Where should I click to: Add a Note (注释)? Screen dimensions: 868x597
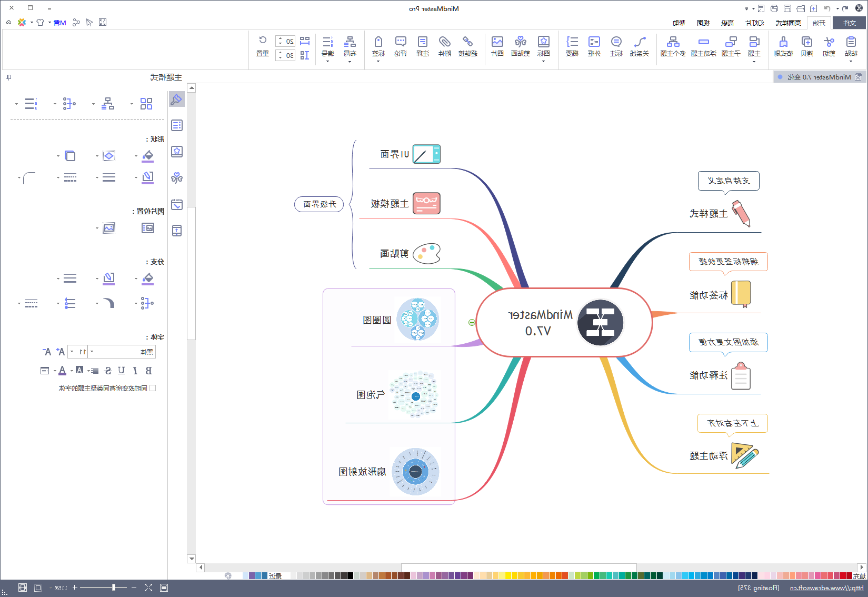(x=422, y=46)
